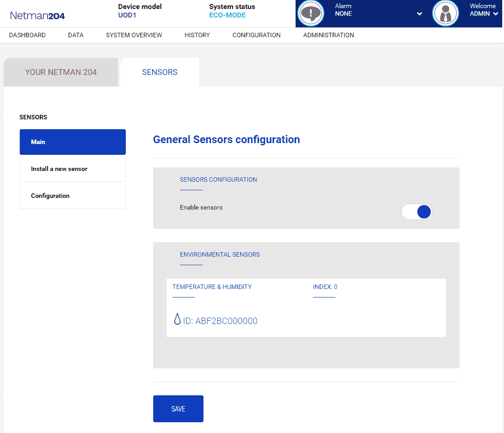504x433 pixels.
Task: Click the SENSORS CONFIGURATION section heading
Action: tap(218, 180)
